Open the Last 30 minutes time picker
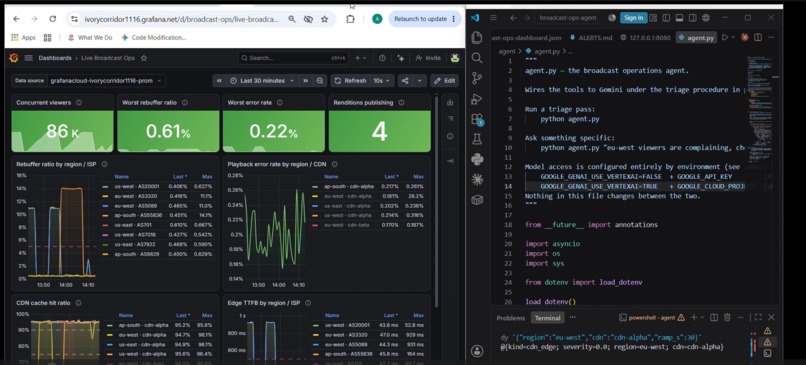Image resolution: width=806 pixels, height=365 pixels. 263,81
